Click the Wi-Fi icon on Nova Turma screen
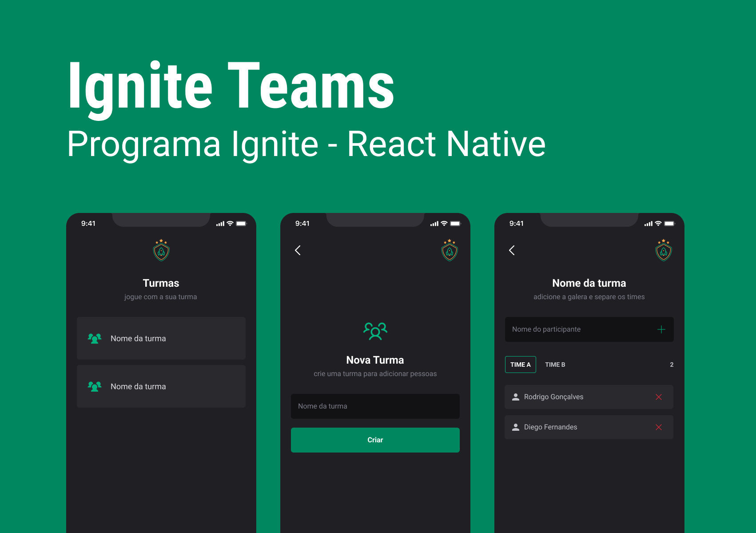 click(x=444, y=224)
